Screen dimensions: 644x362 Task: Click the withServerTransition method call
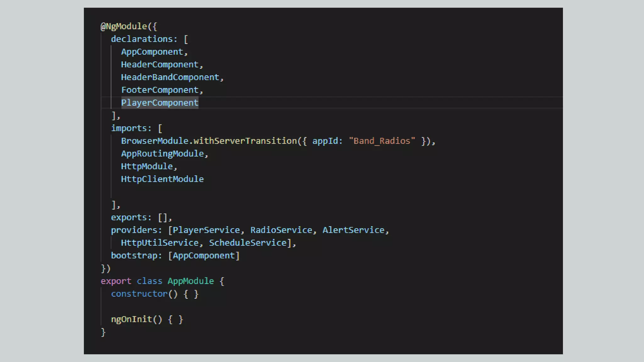point(245,141)
